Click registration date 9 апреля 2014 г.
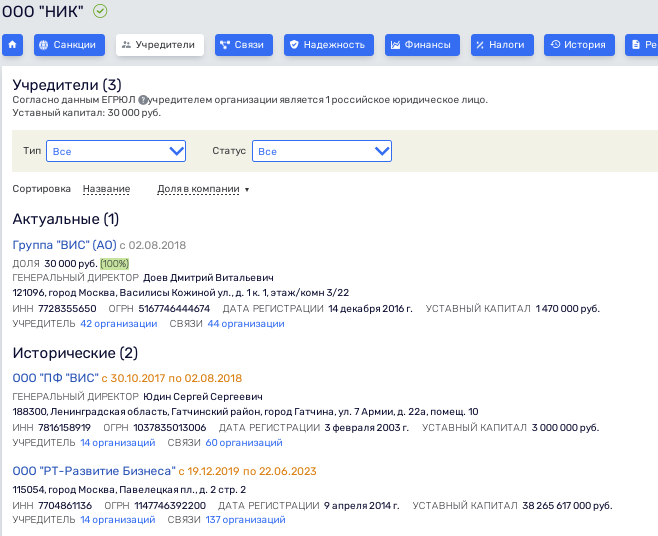Image resolution: width=658 pixels, height=536 pixels. point(362,505)
